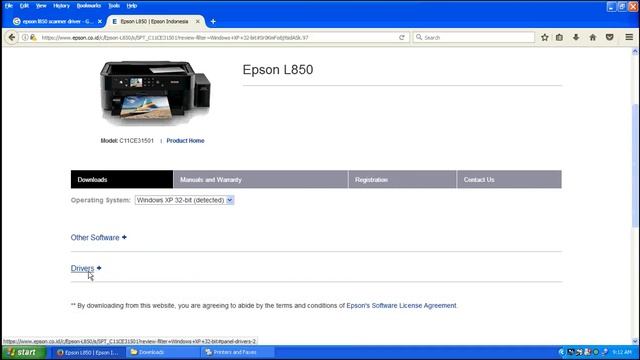Open a new tab with plus button
The image size is (640, 360).
point(213,21)
